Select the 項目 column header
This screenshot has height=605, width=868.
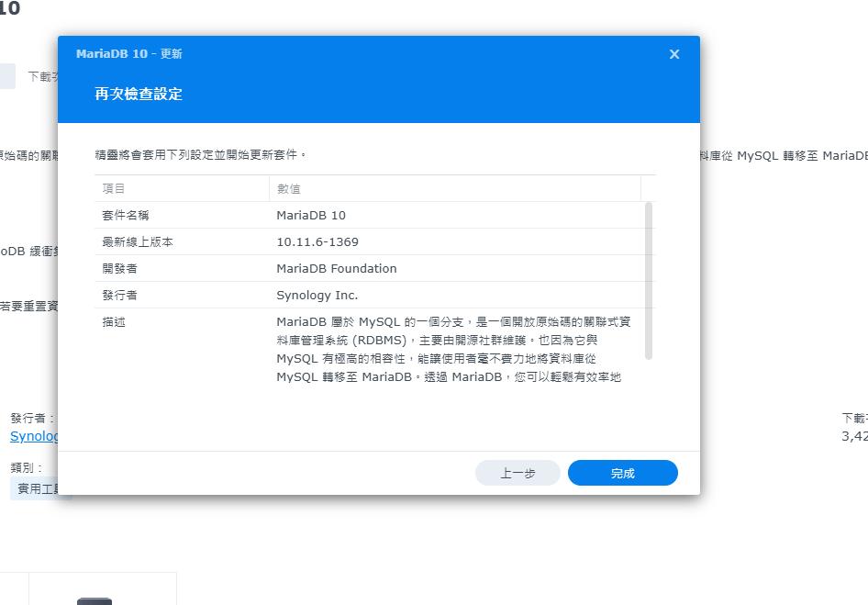click(x=182, y=188)
